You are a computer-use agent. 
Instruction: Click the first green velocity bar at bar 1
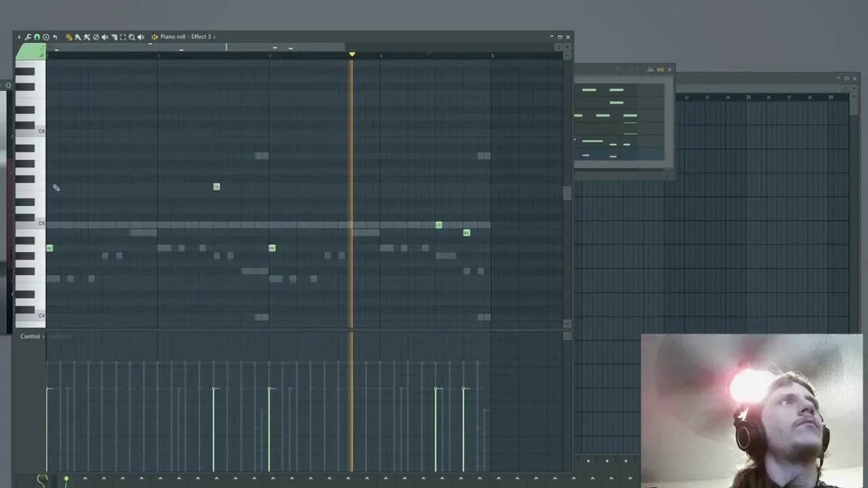click(47, 429)
